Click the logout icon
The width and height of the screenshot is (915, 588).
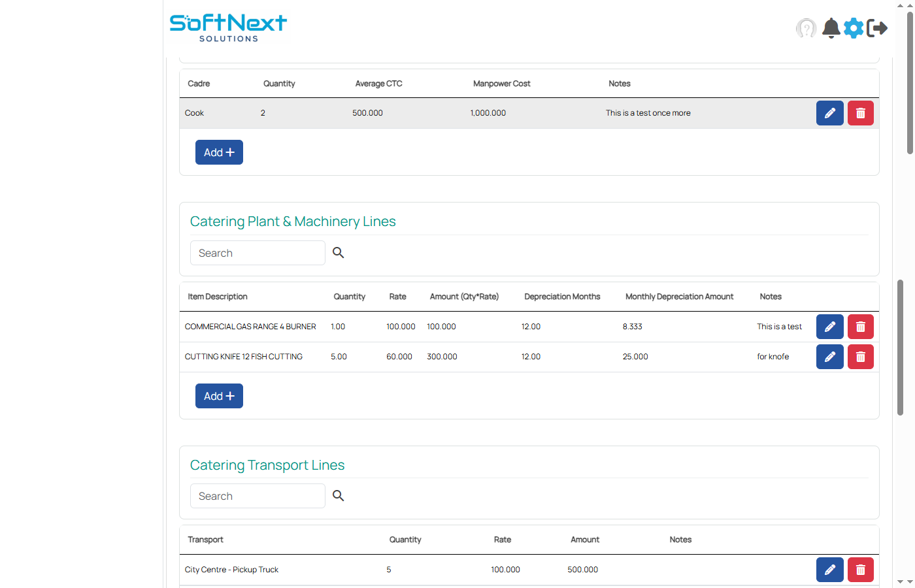click(x=878, y=28)
